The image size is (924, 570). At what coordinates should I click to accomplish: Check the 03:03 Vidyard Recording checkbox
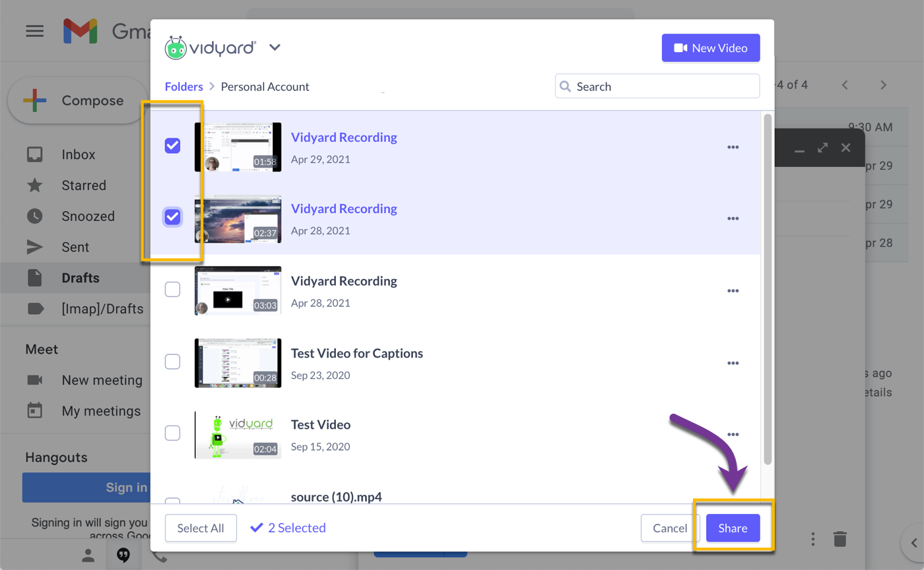(x=172, y=289)
